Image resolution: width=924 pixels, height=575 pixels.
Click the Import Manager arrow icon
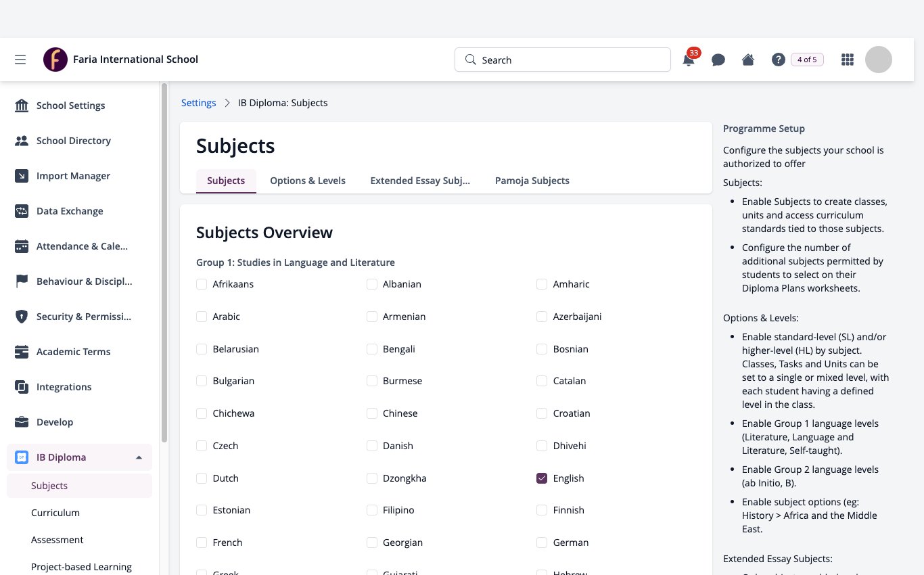point(22,176)
